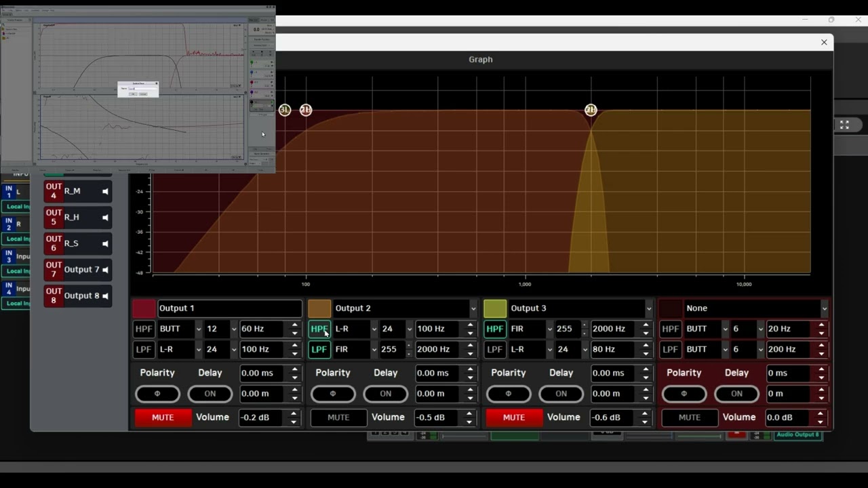The image size is (868, 488).
Task: Select the 2H marker near 100 Hz
Action: click(x=306, y=110)
